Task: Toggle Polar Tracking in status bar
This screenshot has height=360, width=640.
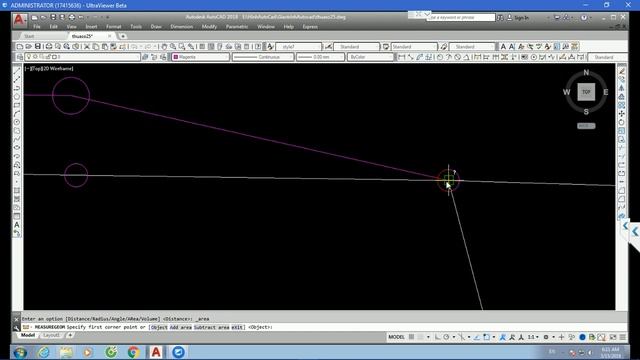Action: pyautogui.click(x=446, y=337)
